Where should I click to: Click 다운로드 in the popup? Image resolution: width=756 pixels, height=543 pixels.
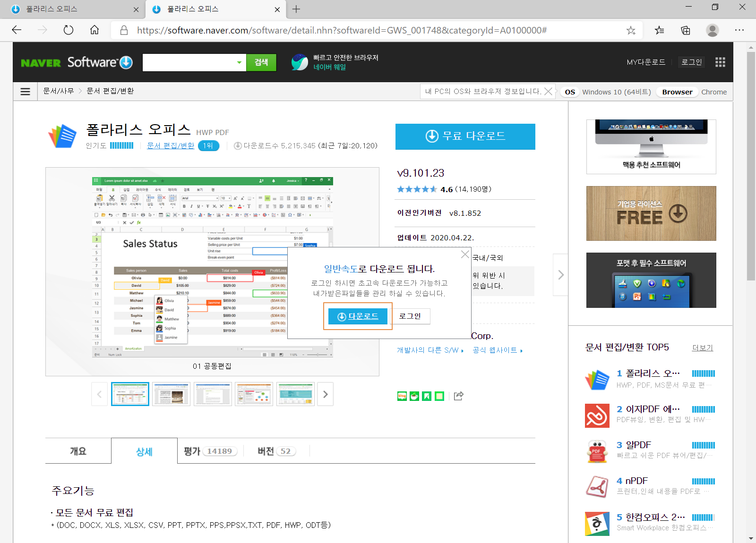coord(358,316)
